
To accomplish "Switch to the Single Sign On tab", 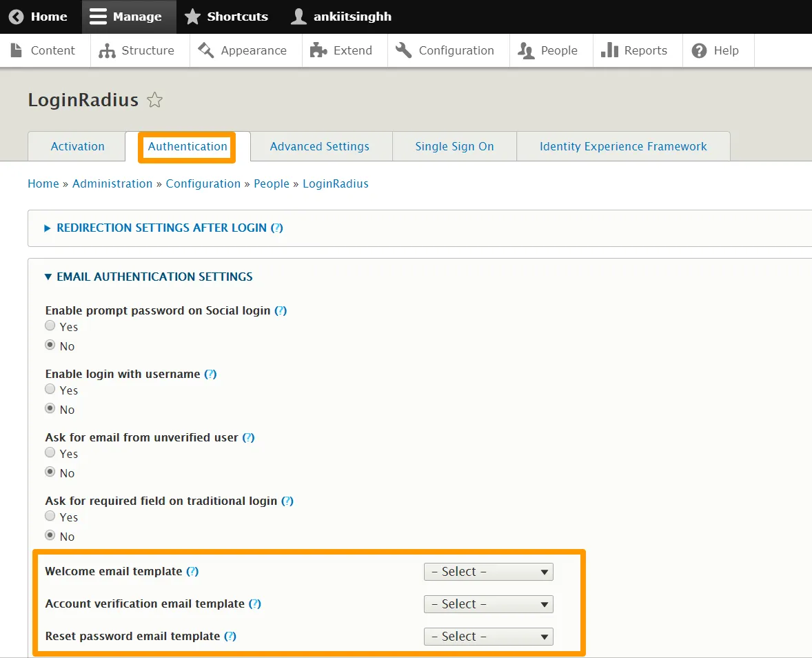I will point(454,146).
